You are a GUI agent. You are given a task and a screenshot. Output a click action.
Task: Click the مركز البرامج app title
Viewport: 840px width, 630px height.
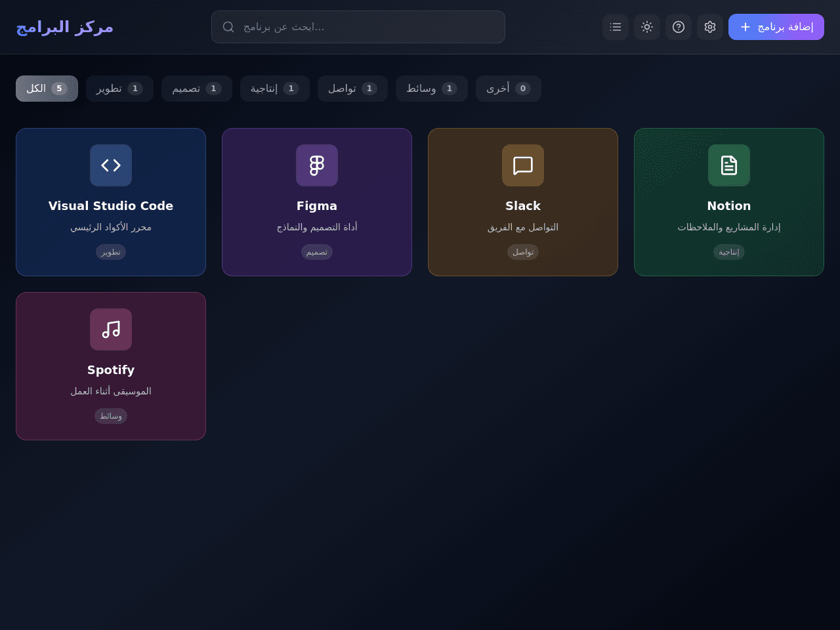(65, 27)
